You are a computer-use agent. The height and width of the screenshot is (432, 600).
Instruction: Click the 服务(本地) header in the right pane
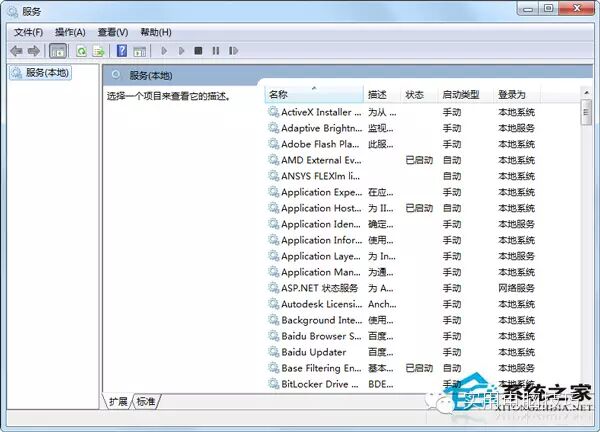click(x=151, y=75)
